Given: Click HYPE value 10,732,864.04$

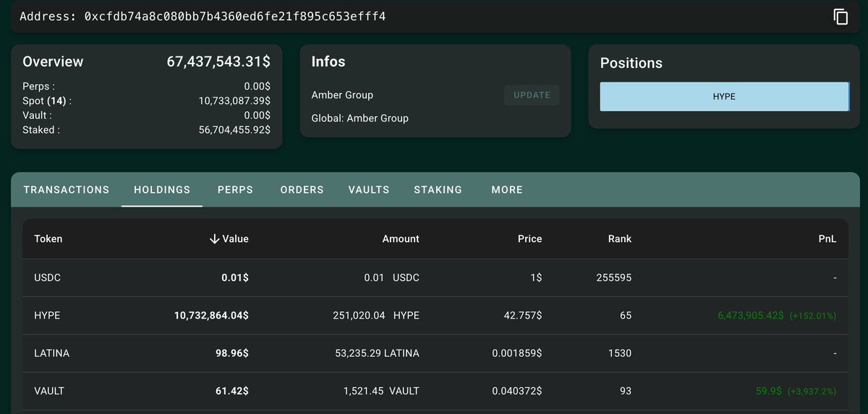Looking at the screenshot, I should pos(211,316).
